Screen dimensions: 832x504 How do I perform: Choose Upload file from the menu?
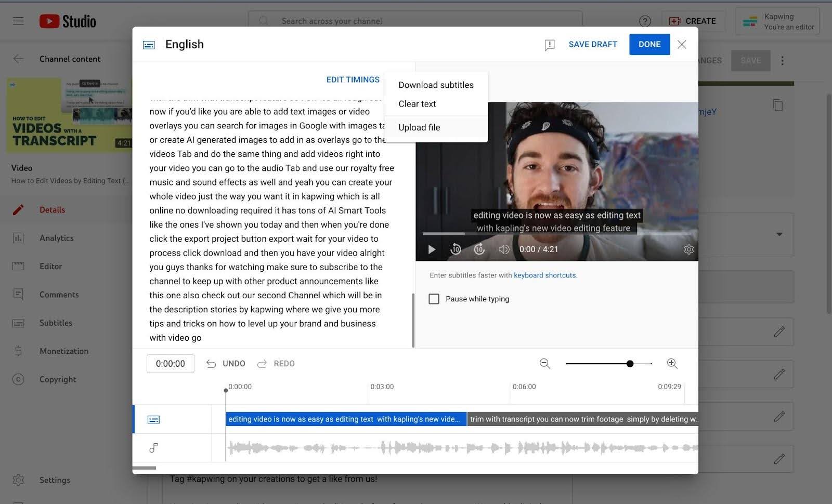pos(436,127)
